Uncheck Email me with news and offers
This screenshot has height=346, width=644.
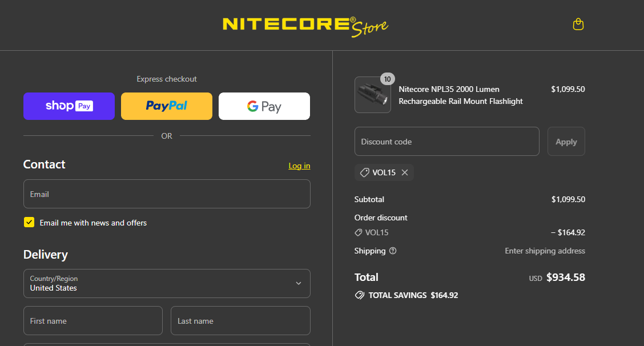coord(29,222)
